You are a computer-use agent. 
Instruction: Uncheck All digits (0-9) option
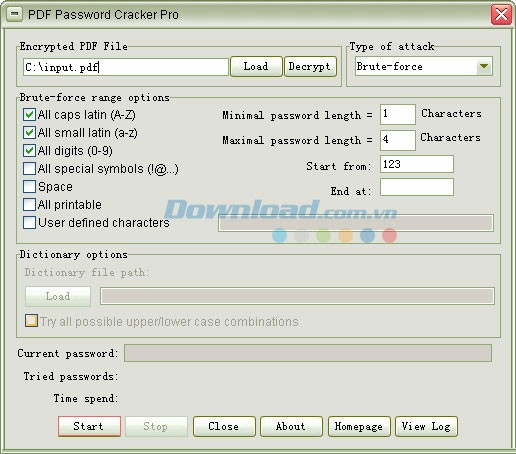pyautogui.click(x=29, y=151)
